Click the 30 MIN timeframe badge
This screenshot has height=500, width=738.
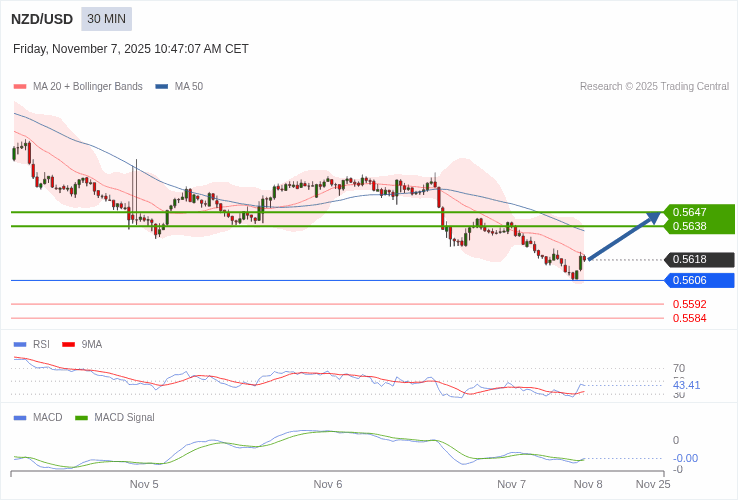tap(106, 19)
